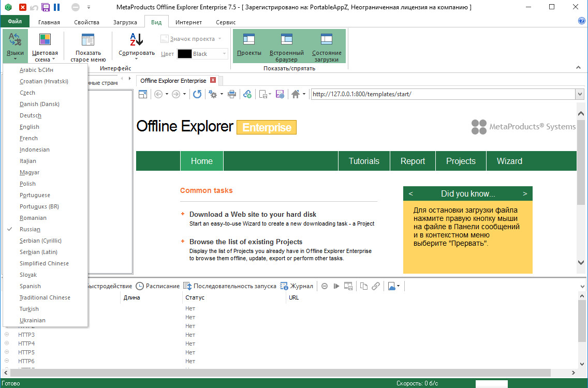Click the print icon in the browser toolbar
This screenshot has height=388, width=588.
tap(232, 94)
